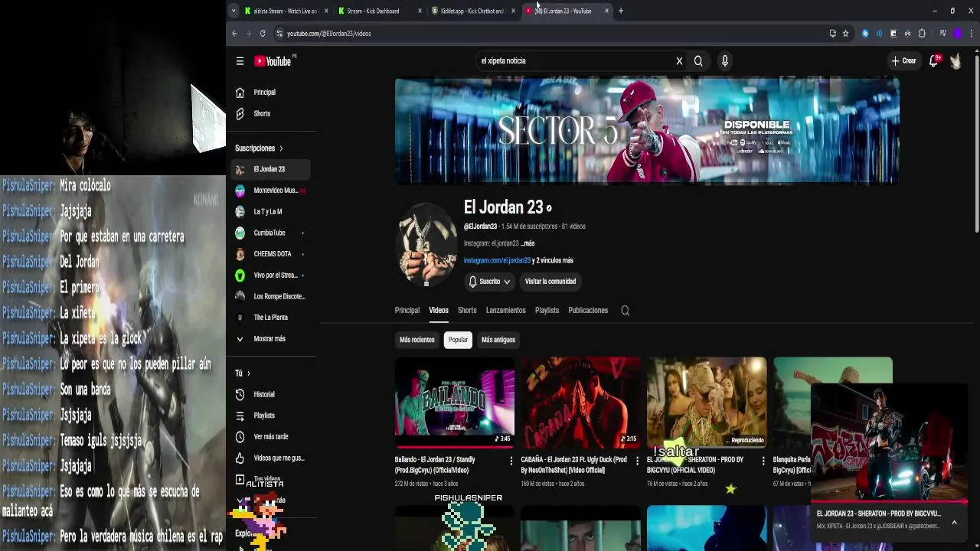The height and width of the screenshot is (551, 980).
Task: Switch to channel Principal tab
Action: point(407,311)
